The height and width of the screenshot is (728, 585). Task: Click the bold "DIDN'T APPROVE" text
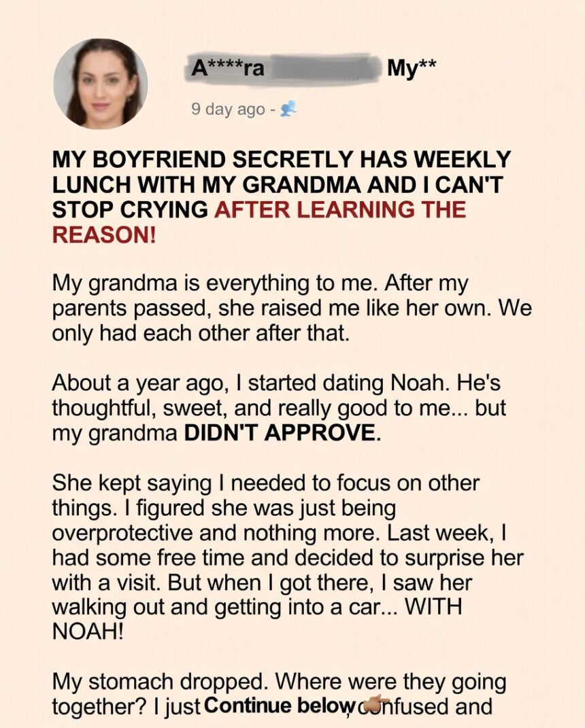tap(279, 432)
